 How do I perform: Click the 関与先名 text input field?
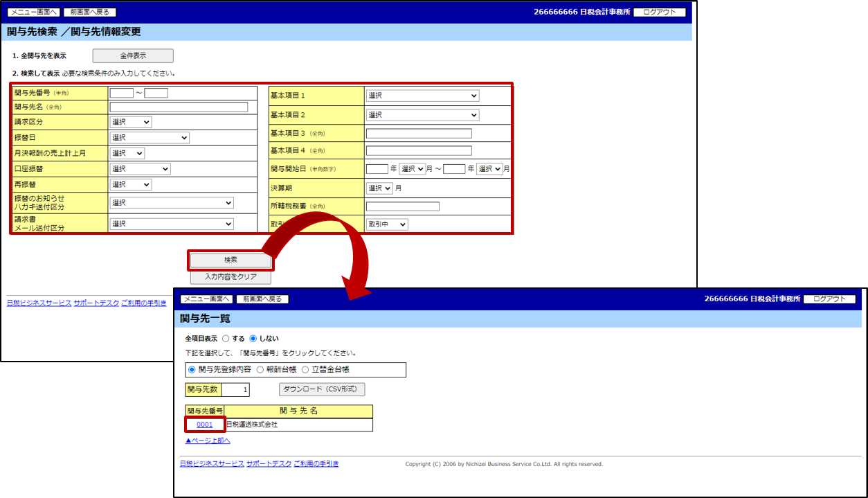click(179, 107)
